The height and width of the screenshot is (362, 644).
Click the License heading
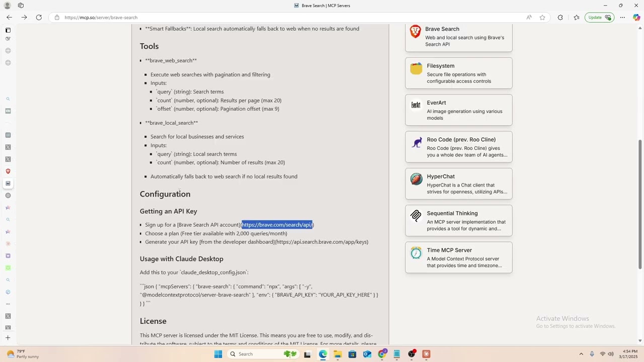point(153,321)
